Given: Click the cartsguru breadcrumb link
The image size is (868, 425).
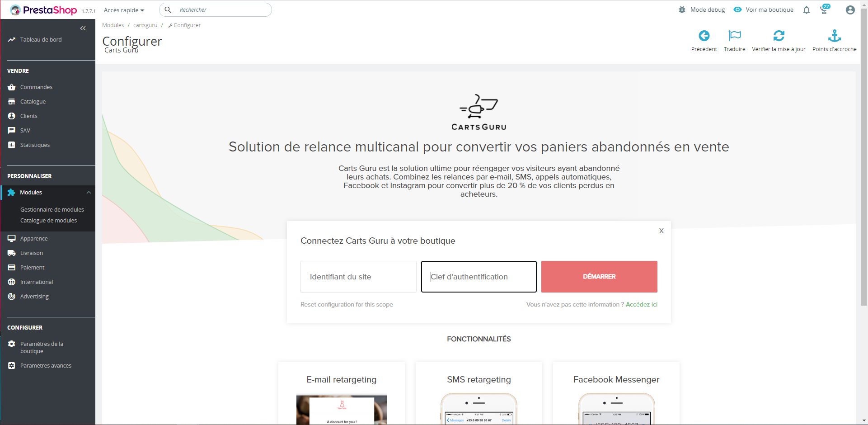Looking at the screenshot, I should 145,25.
